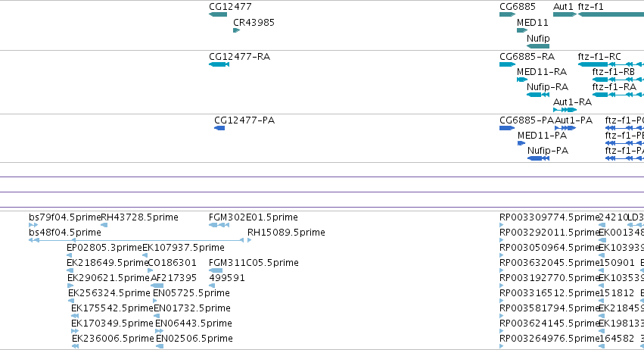644x350 pixels.
Task: Select the CG12477-PA protein glyph
Action: 219,128
